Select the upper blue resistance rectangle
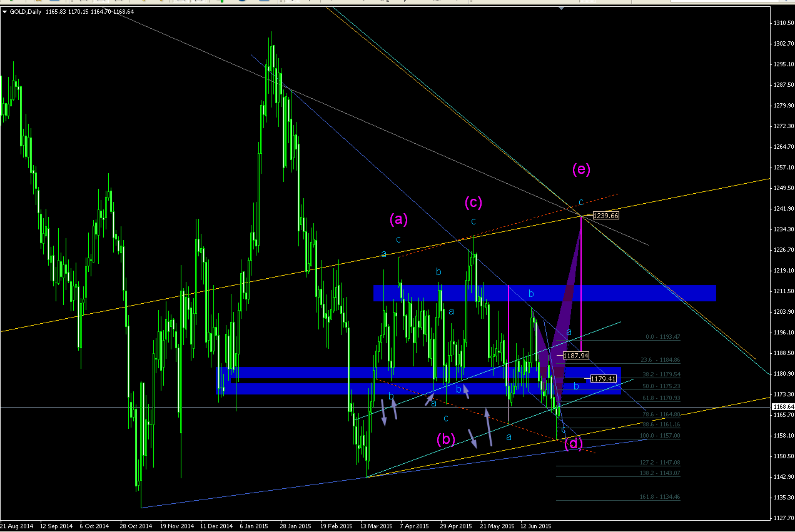 pos(545,293)
